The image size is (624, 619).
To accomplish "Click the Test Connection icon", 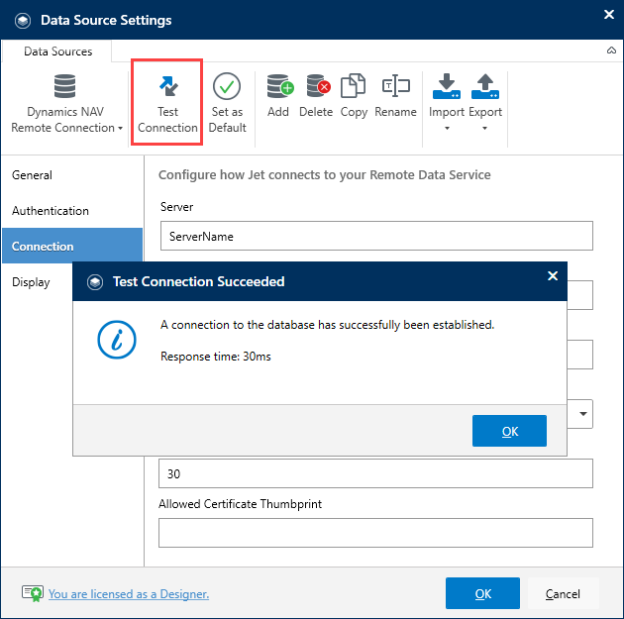I will click(168, 86).
